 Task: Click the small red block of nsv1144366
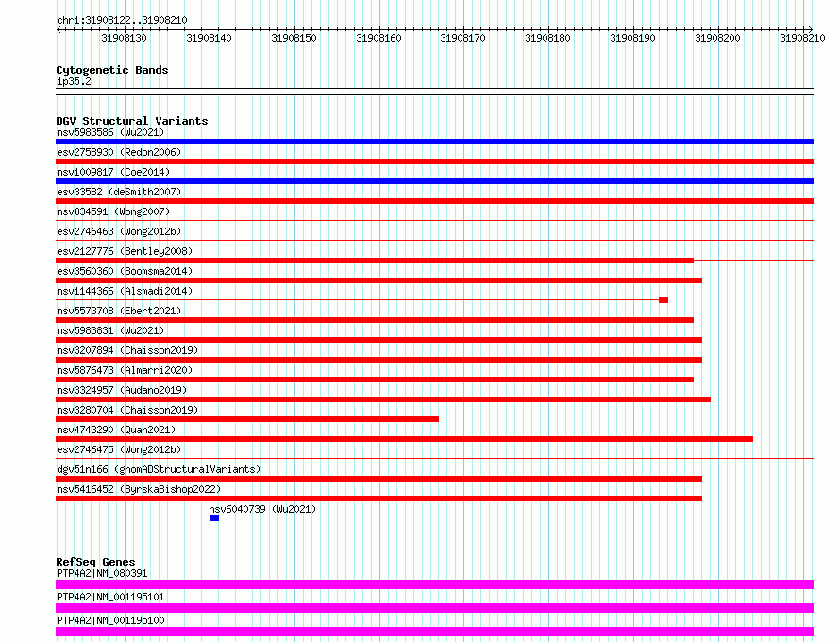pyautogui.click(x=664, y=300)
